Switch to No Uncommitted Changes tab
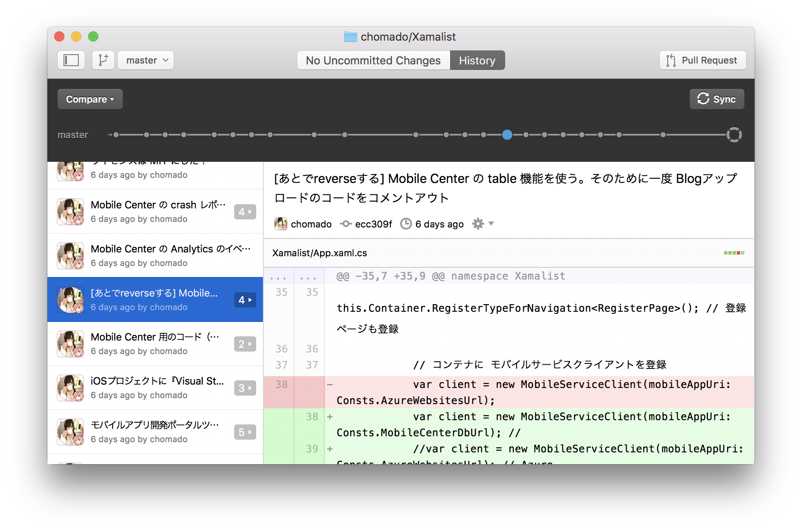 [373, 60]
